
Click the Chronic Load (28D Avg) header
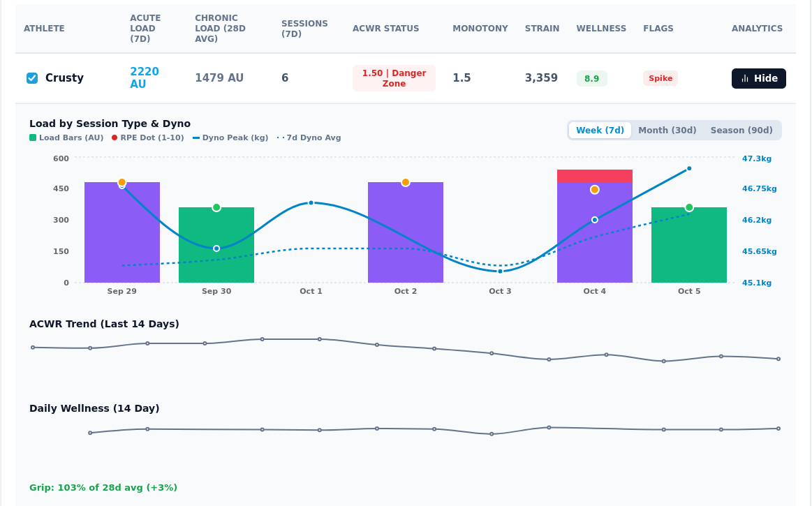click(220, 29)
